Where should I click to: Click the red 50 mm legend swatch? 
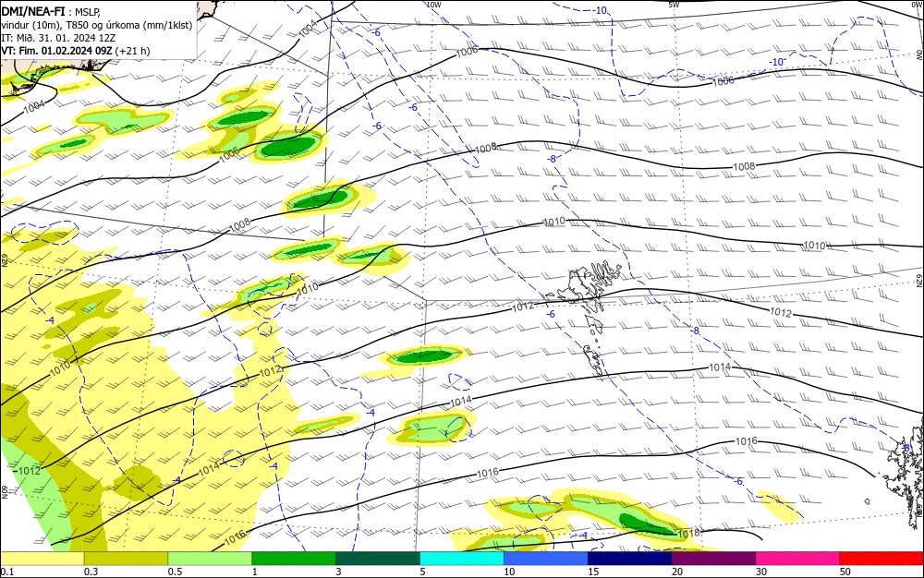click(x=881, y=559)
